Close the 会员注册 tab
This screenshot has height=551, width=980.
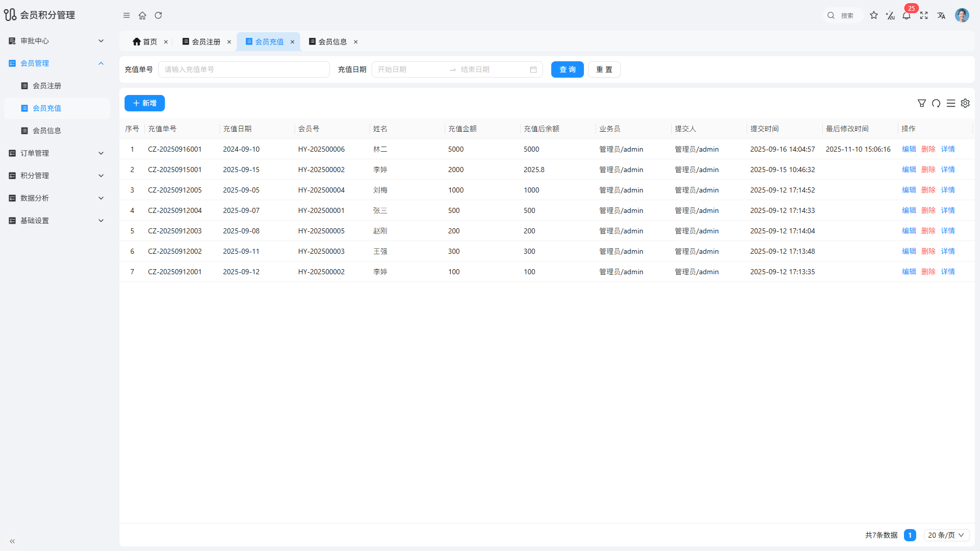(x=229, y=42)
